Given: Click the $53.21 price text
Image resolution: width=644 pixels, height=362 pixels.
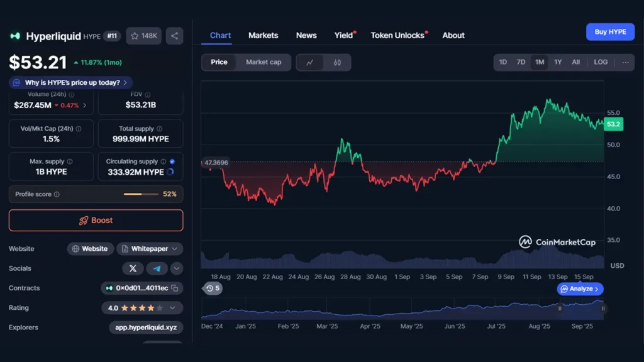Looking at the screenshot, I should point(38,62).
